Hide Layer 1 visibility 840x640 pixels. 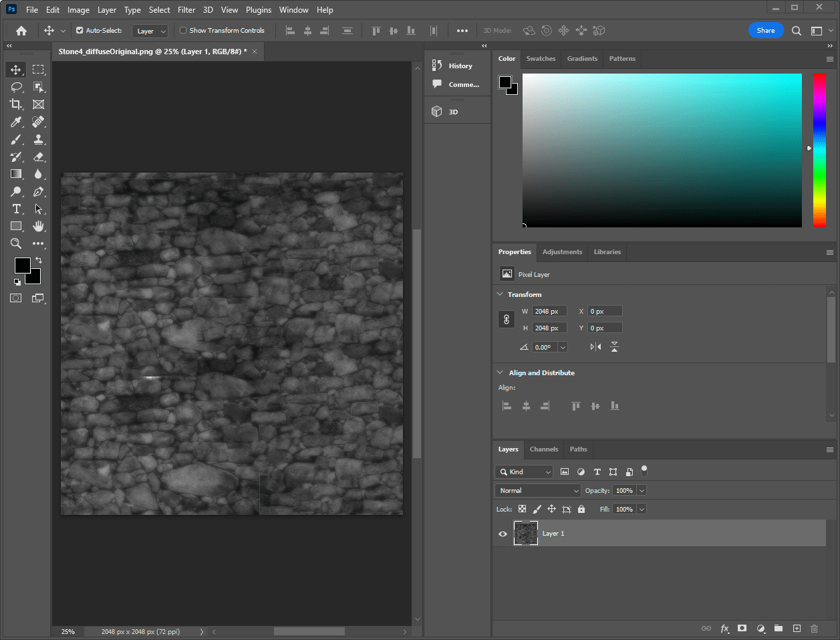pyautogui.click(x=502, y=533)
